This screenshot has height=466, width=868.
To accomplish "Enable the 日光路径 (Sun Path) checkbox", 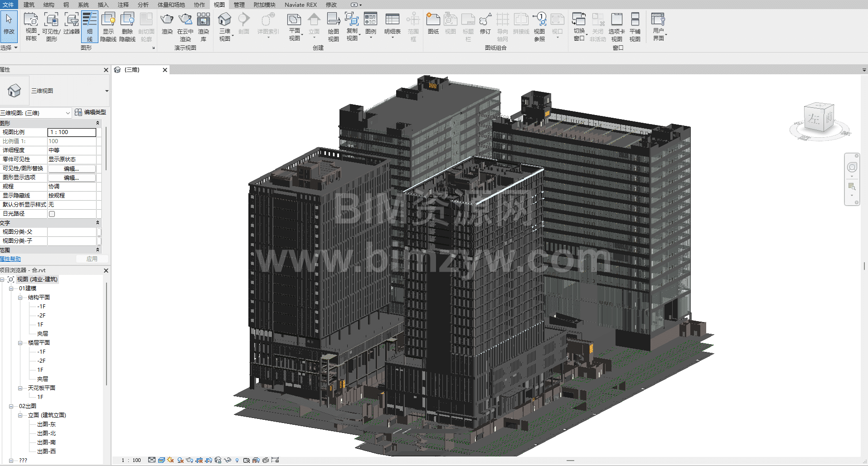I will (52, 214).
